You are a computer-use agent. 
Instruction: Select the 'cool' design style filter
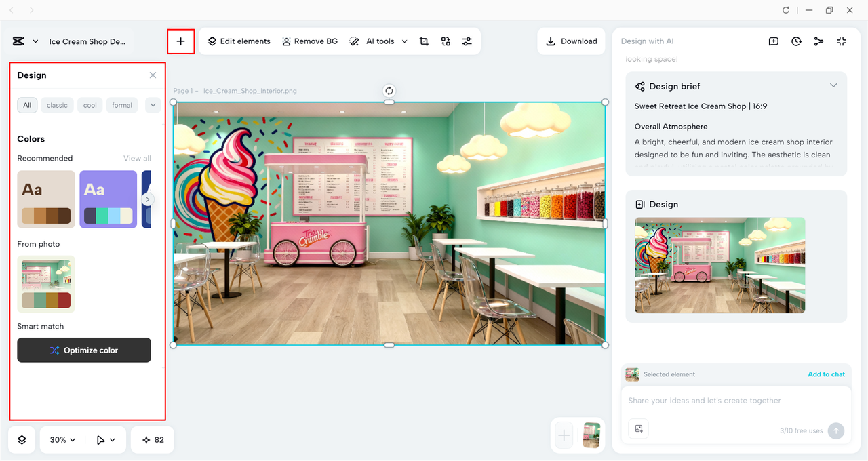pos(90,105)
